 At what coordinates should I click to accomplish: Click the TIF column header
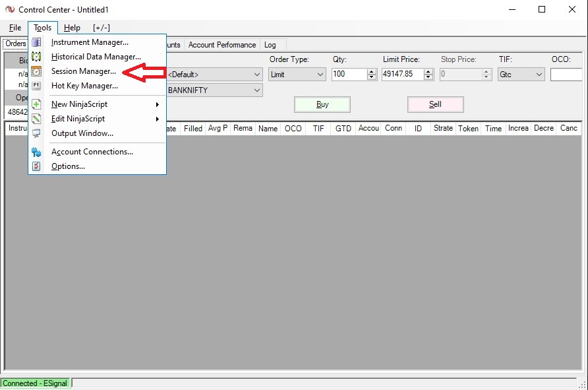tap(318, 129)
